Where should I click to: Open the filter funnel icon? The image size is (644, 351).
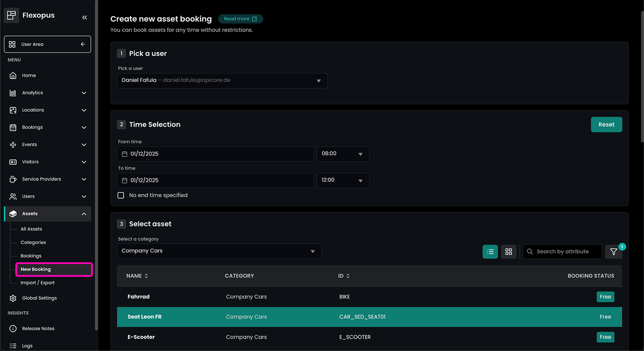[613, 252]
